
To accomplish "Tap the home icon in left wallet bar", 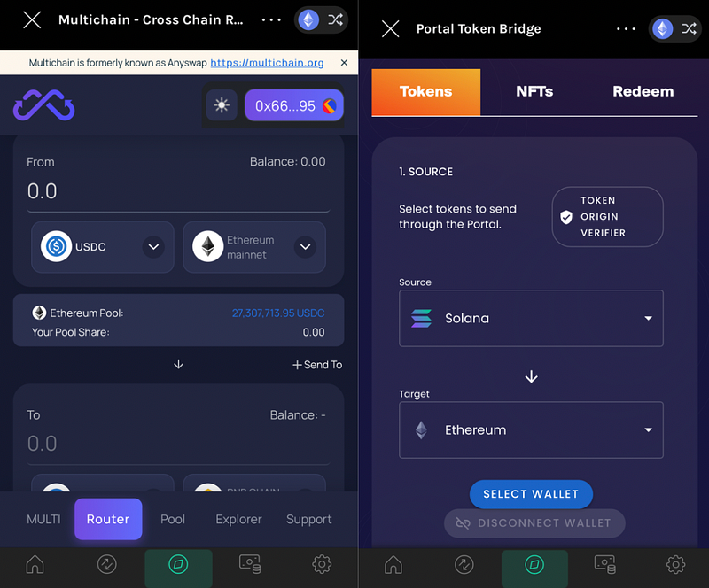I will (x=35, y=564).
